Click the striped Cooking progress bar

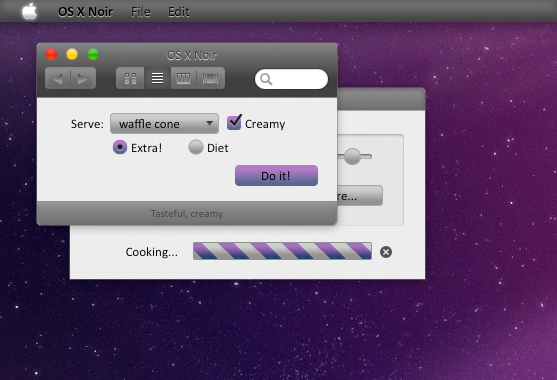tap(282, 251)
